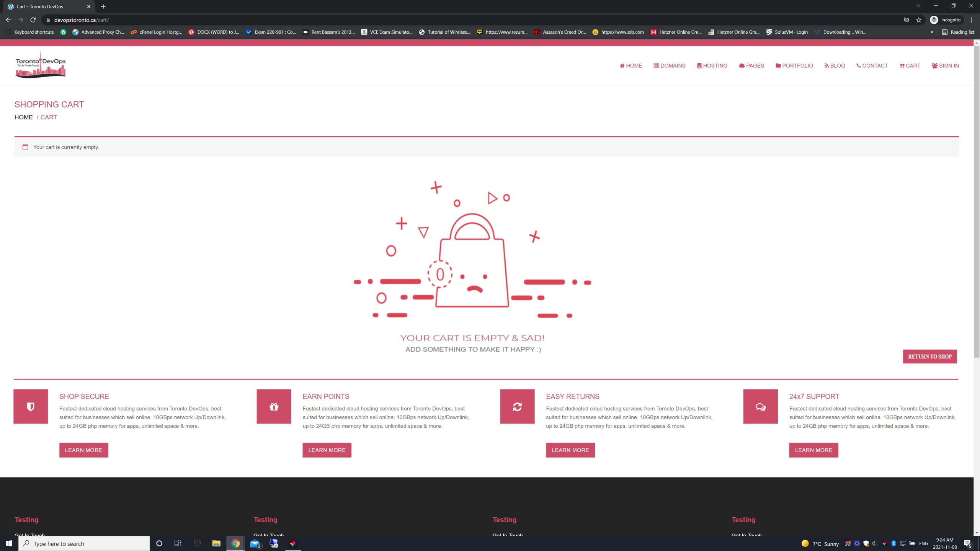Click the page vertical scrollbar
The image size is (980, 551).
point(977,199)
